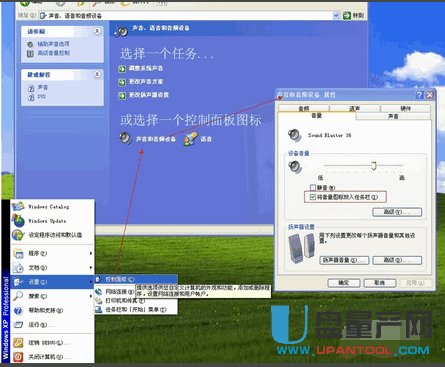Select the highlighted 设置 Start menu item
Image resolution: width=445 pixels, height=367 pixels.
pos(52,282)
